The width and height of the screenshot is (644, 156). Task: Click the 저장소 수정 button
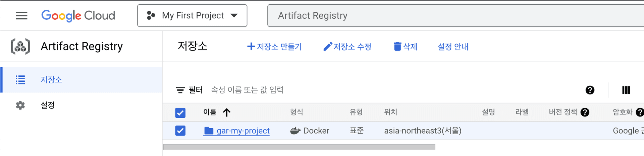point(347,47)
